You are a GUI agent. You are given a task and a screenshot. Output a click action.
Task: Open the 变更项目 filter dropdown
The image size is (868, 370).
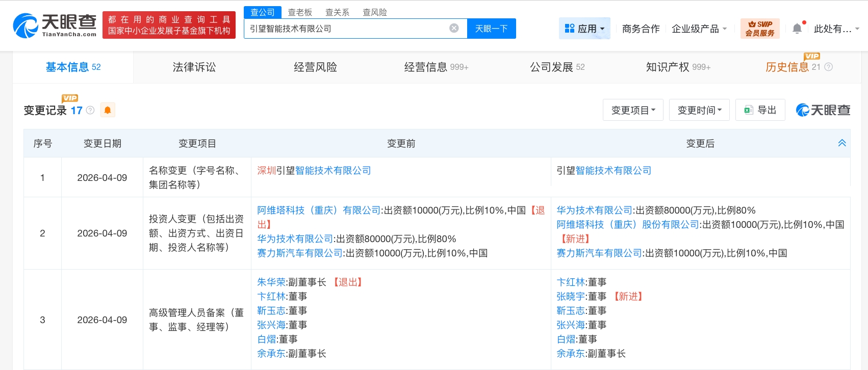pos(633,110)
